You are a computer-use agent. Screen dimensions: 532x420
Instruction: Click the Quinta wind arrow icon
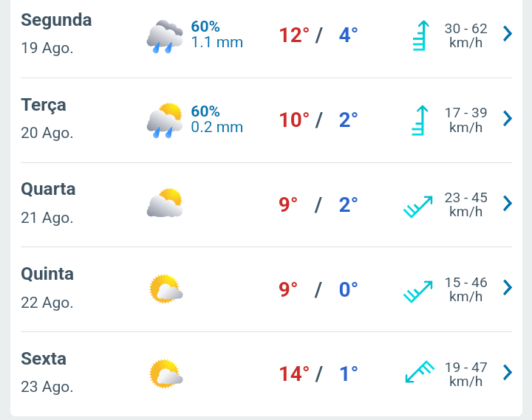(x=418, y=291)
